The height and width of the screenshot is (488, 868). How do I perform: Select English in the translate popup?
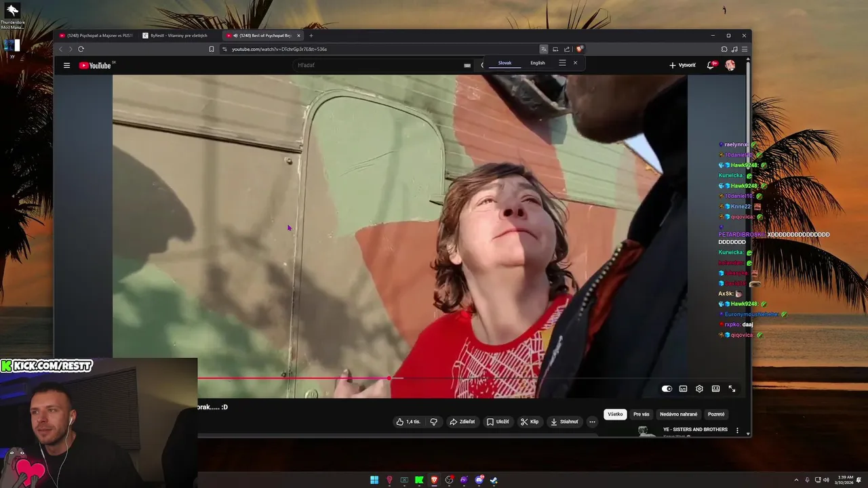538,63
